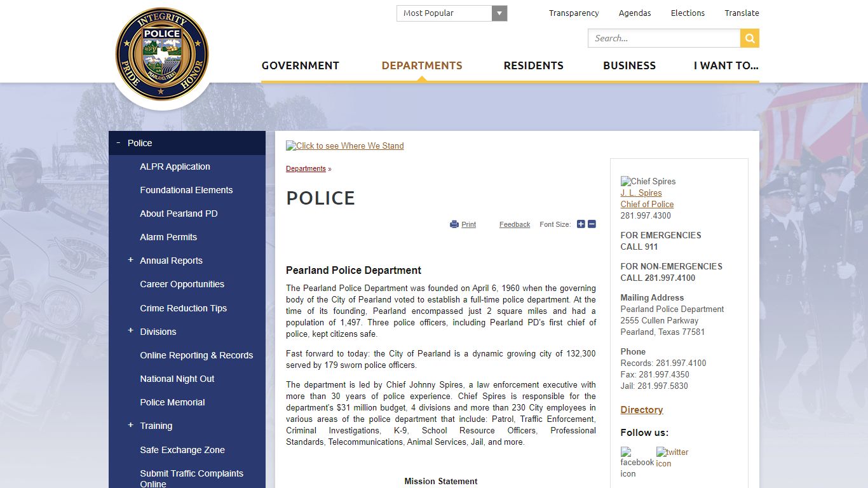Screen dimensions: 868x488
Task: Click the 'Fax: 281.997.4350' line
Action: click(655, 374)
